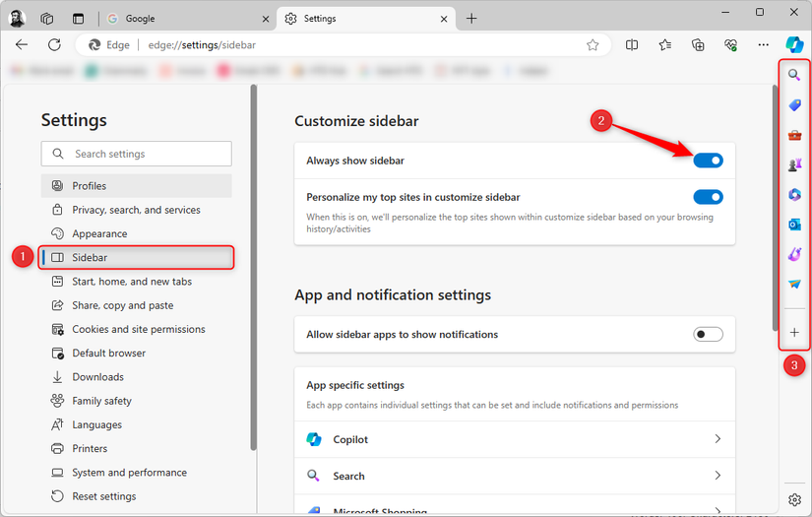Image resolution: width=812 pixels, height=517 pixels.
Task: Open Printers settings
Action: tap(136, 448)
